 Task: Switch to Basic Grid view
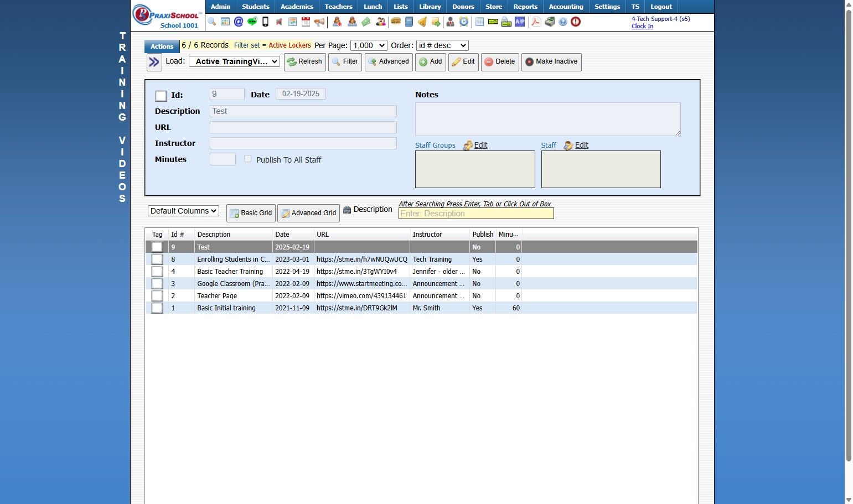[251, 213]
